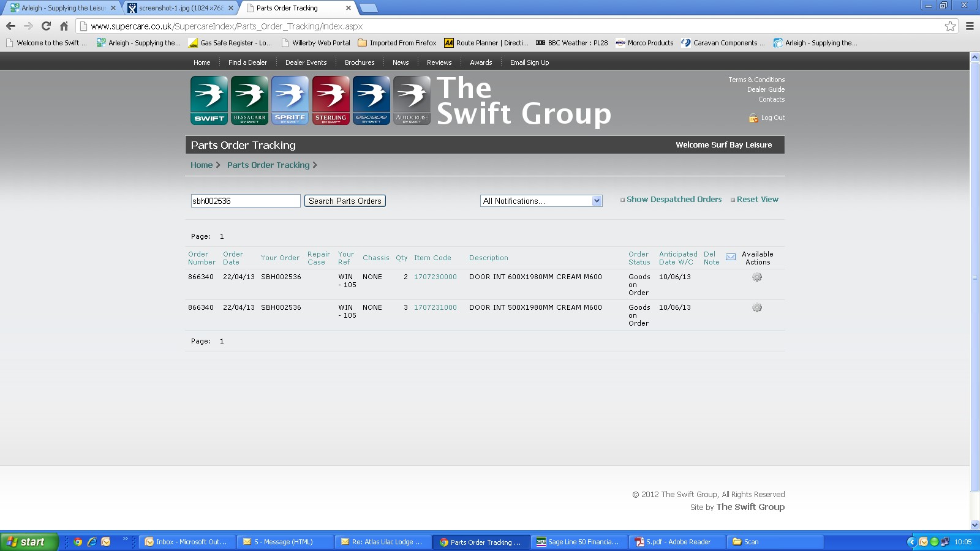Go back with browser back arrow
The image size is (980, 551).
point(10,26)
